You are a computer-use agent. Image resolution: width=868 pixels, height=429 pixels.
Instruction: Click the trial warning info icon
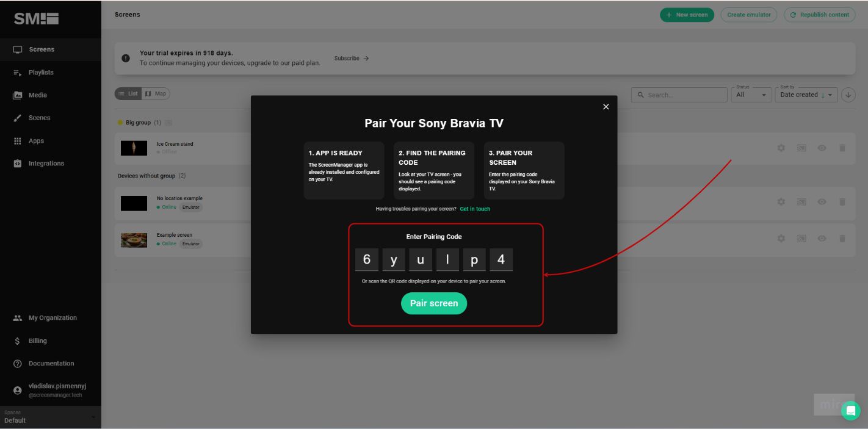tap(126, 58)
